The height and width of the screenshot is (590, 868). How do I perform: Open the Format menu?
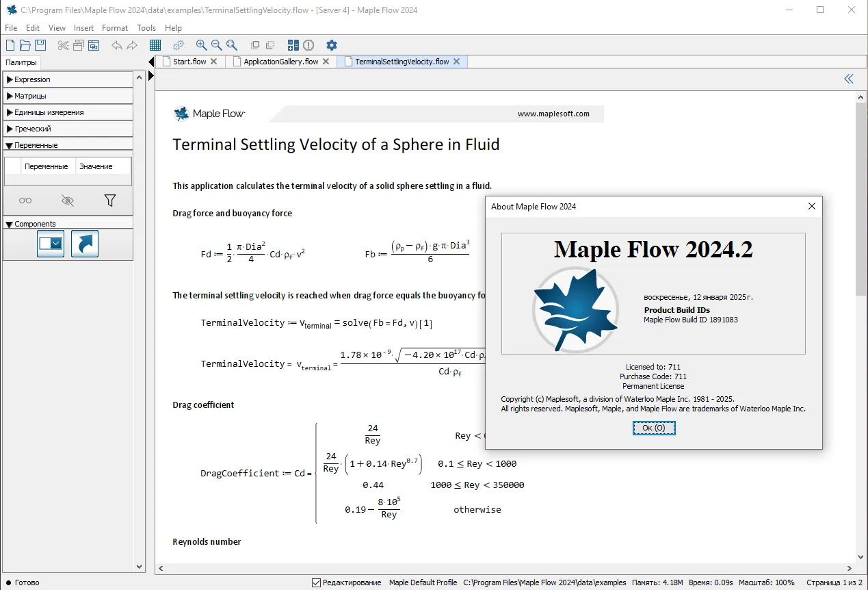115,28
